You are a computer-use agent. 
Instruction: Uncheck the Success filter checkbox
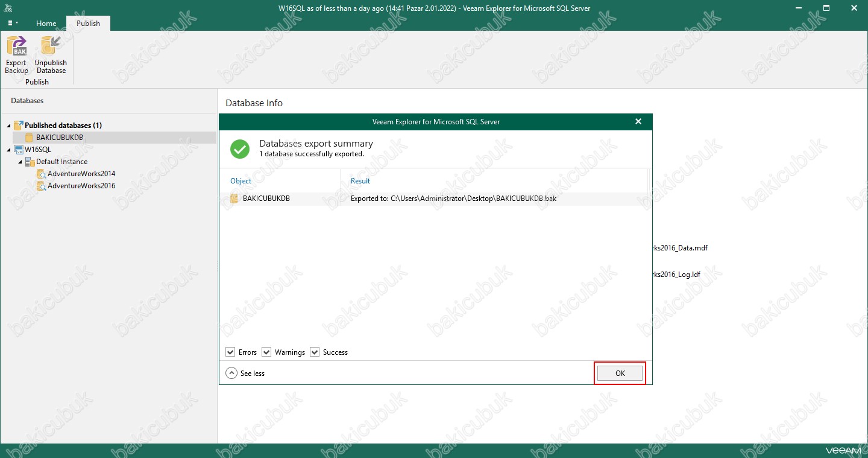(x=315, y=352)
